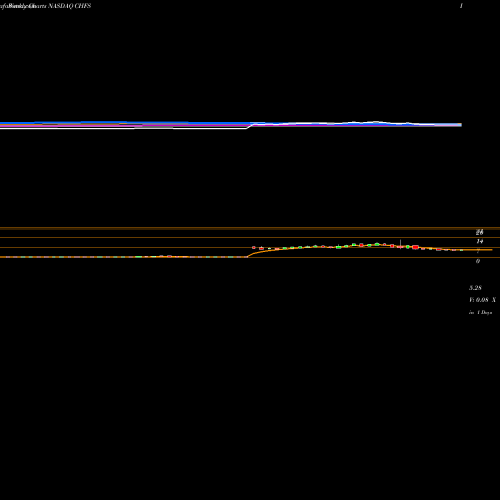Click the '0' price axis label

pos(478,261)
